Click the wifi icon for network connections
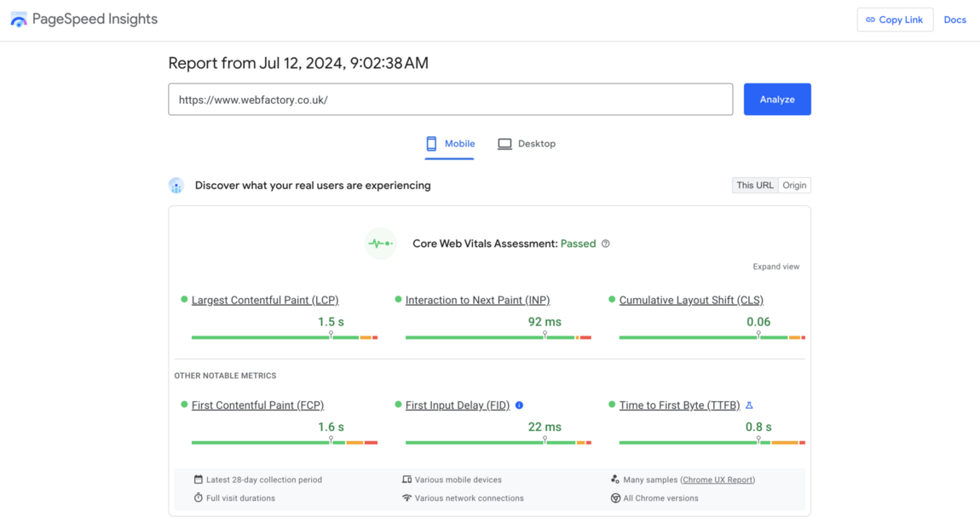Image resolution: width=980 pixels, height=517 pixels. 407,498
